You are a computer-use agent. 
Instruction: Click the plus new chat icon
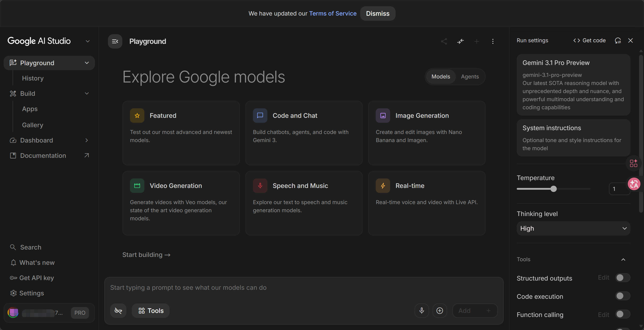coord(477,41)
